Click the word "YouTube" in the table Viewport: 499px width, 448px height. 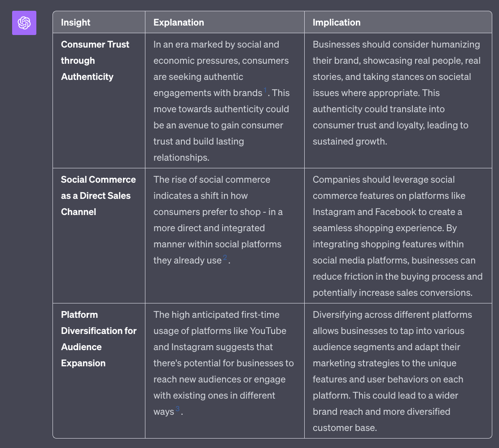(x=268, y=331)
